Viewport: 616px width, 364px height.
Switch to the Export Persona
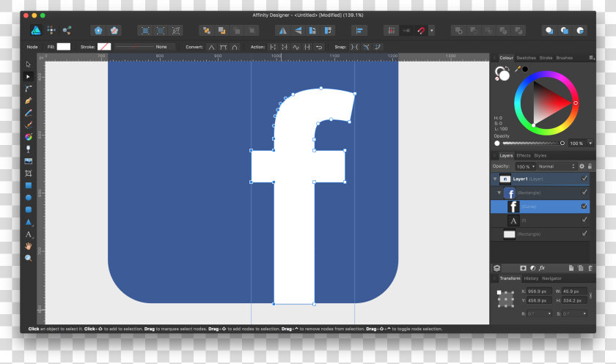point(67,31)
